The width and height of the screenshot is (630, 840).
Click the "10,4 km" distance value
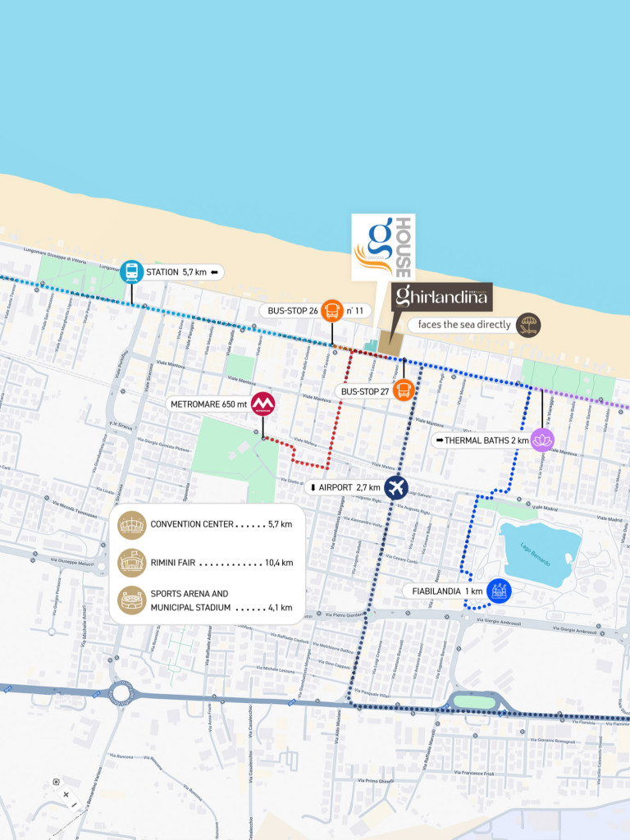(279, 563)
